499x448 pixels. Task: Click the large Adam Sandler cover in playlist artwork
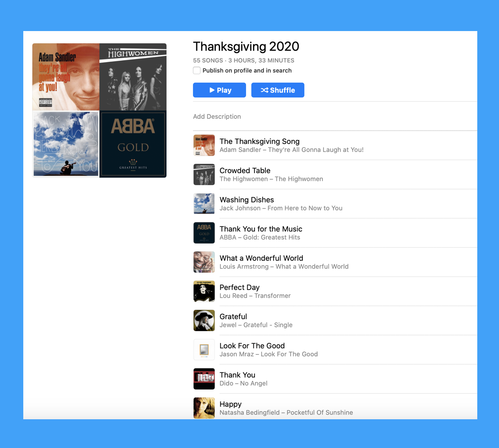tap(66, 77)
